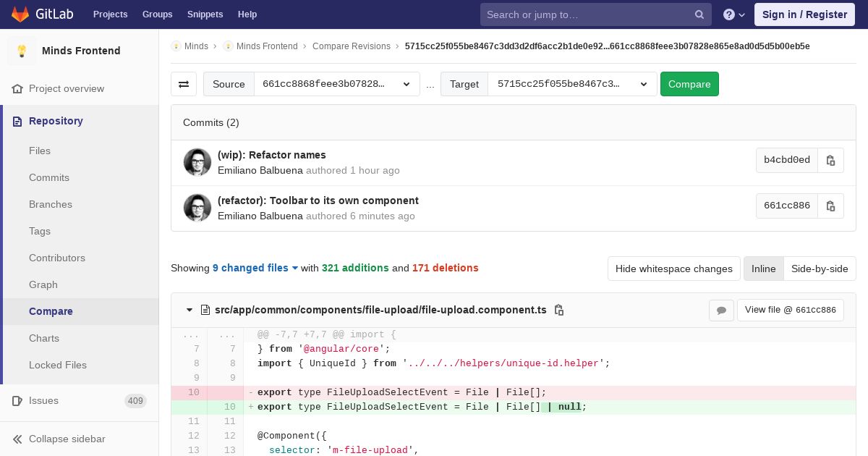
Task: Go to Commits in sidebar
Action: coord(49,177)
